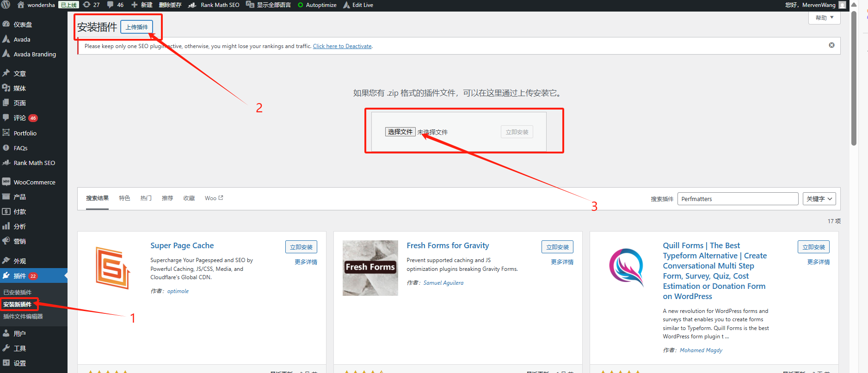The height and width of the screenshot is (373, 868).
Task: Click the 'Click here to Deactivate' link
Action: pyautogui.click(x=342, y=46)
